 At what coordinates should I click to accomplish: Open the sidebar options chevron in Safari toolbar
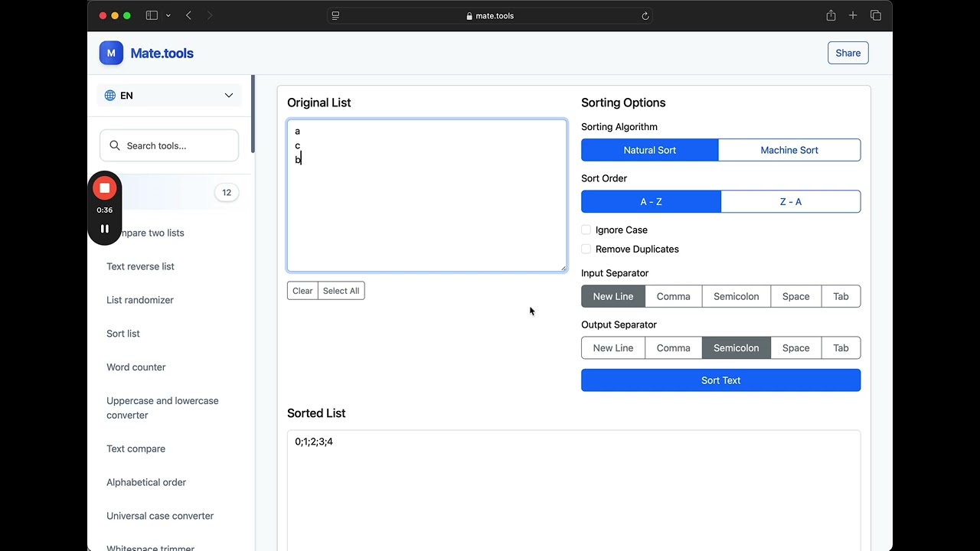(168, 15)
